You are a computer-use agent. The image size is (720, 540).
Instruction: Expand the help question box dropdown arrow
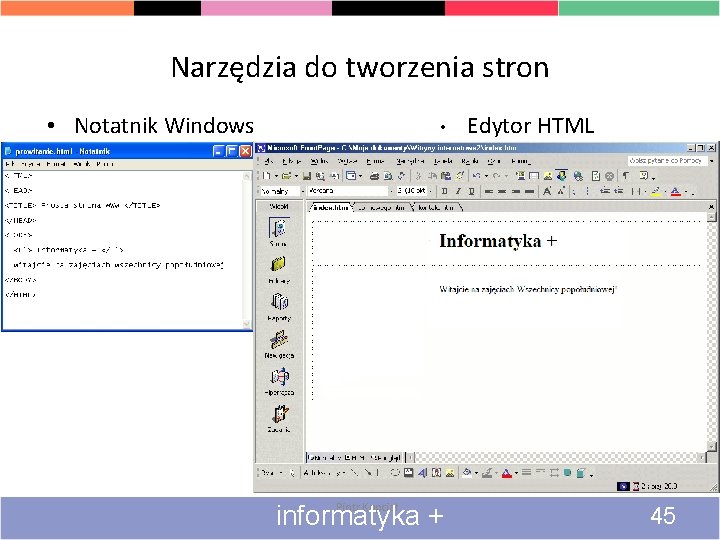pos(711,161)
